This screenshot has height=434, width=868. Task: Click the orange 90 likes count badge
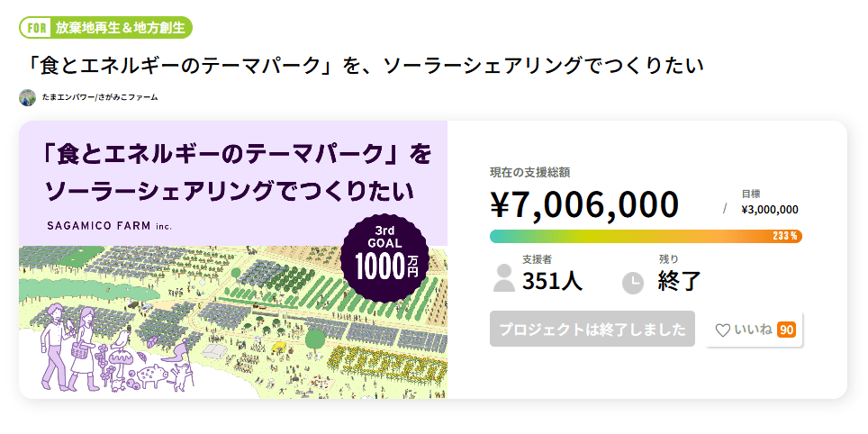click(786, 330)
